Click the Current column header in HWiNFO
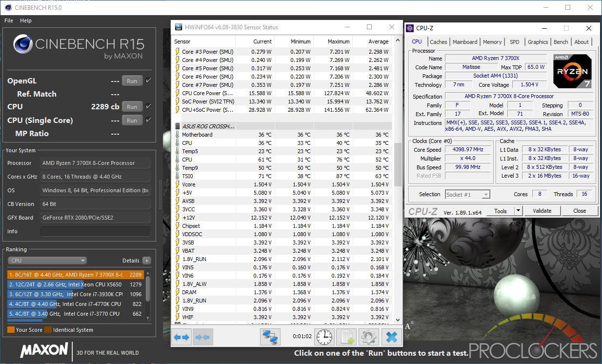The height and width of the screenshot is (364, 602). point(255,41)
